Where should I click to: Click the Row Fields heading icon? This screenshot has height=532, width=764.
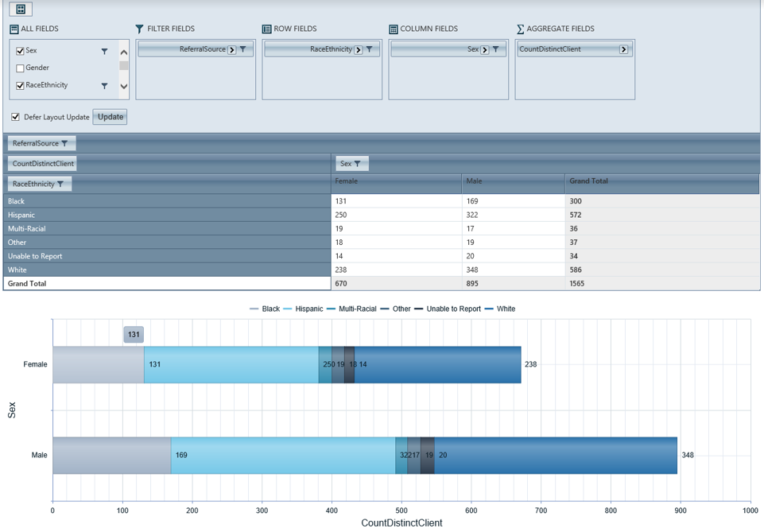(x=266, y=29)
